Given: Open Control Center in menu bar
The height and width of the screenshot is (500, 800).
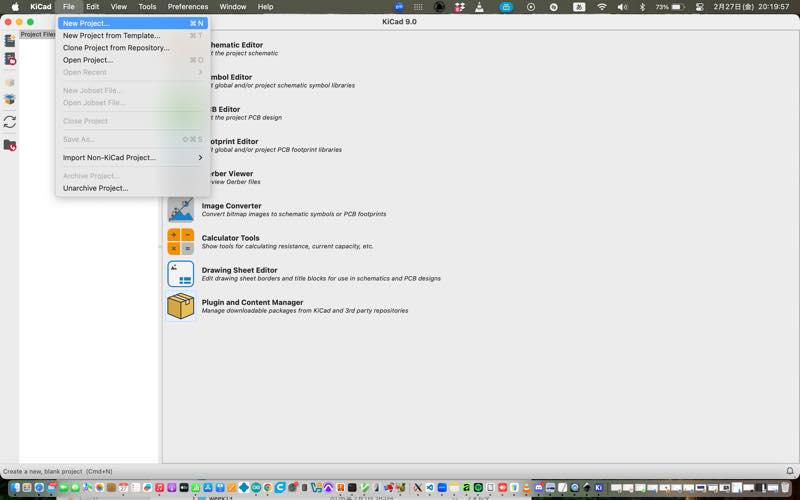Looking at the screenshot, I should pyautogui.click(x=699, y=7).
